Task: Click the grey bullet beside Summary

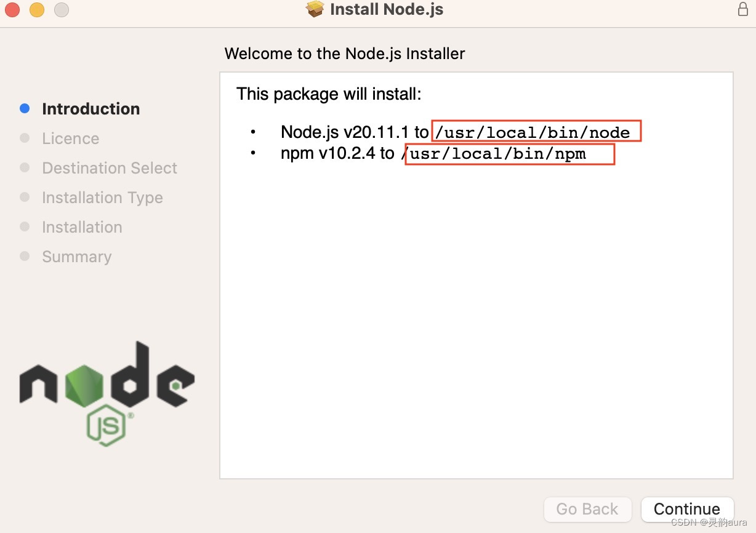Action: pos(25,256)
